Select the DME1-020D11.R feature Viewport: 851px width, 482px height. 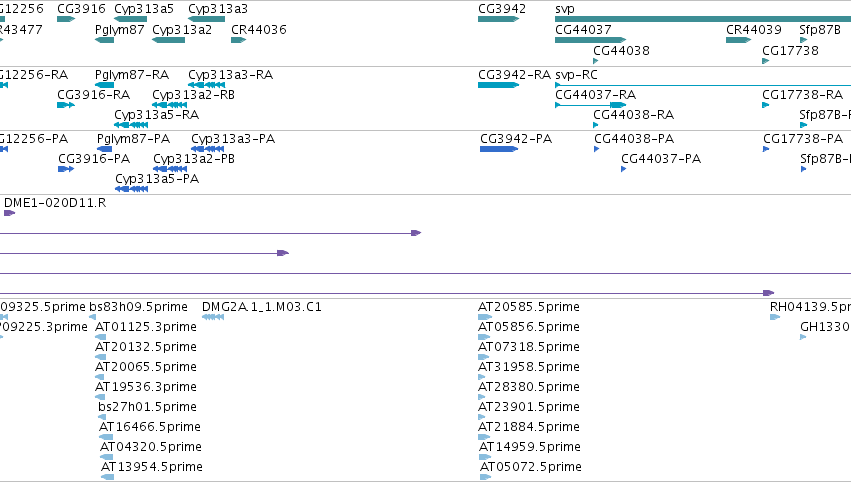point(9,213)
